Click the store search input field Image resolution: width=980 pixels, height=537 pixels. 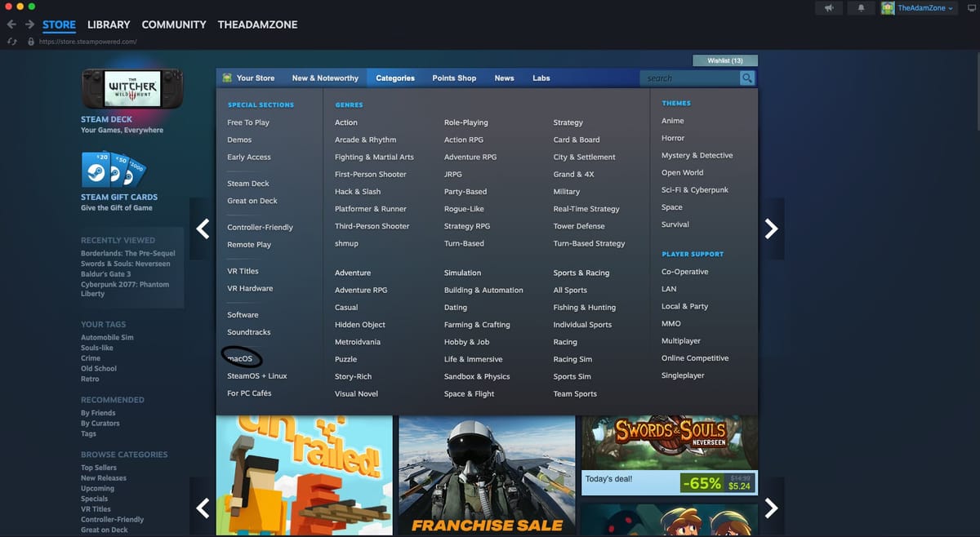tap(690, 78)
